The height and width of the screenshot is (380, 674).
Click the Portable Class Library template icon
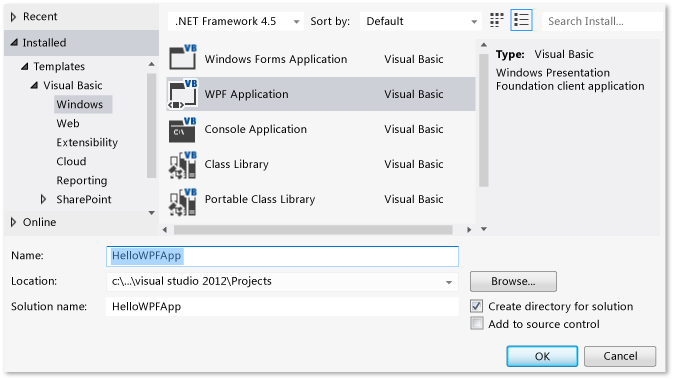tap(183, 201)
